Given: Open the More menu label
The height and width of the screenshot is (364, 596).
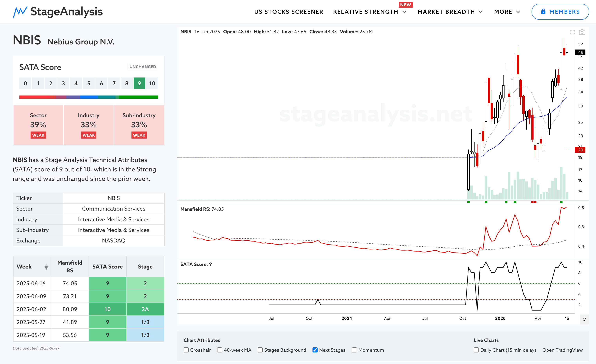Looking at the screenshot, I should [503, 12].
